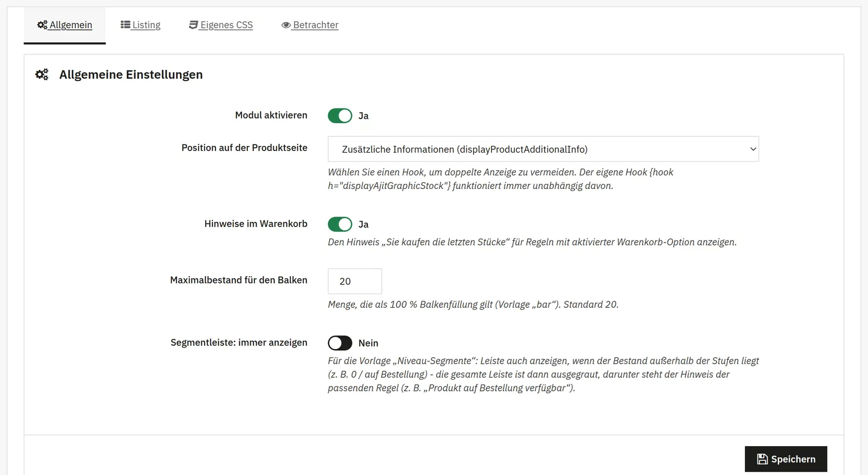868x475 pixels.
Task: Save settings with Speichern button
Action: coord(786,459)
